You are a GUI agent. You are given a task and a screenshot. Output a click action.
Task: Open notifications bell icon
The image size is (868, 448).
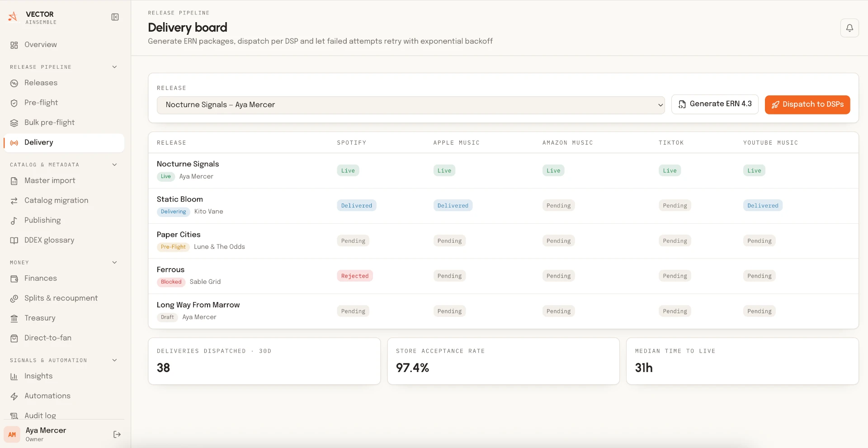849,28
